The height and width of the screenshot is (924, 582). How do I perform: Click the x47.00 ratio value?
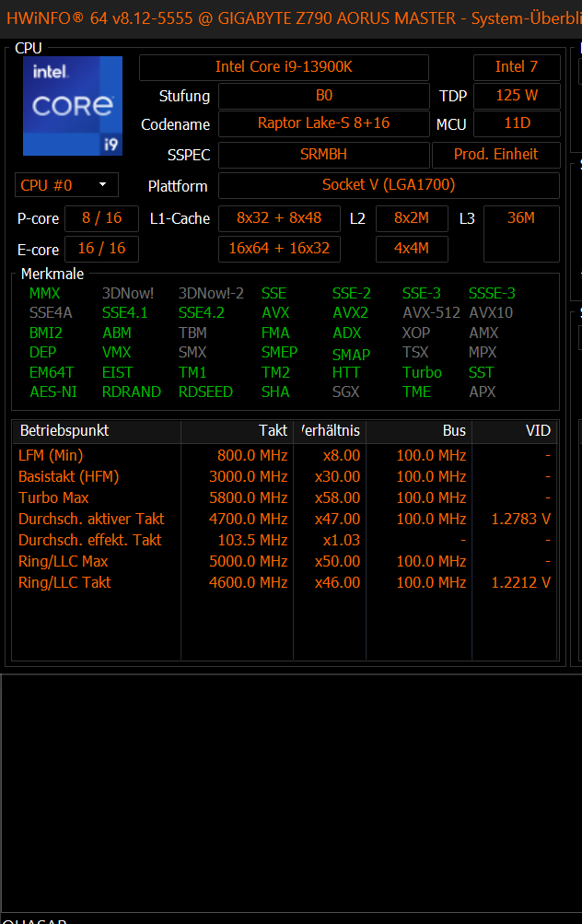[x=337, y=520]
